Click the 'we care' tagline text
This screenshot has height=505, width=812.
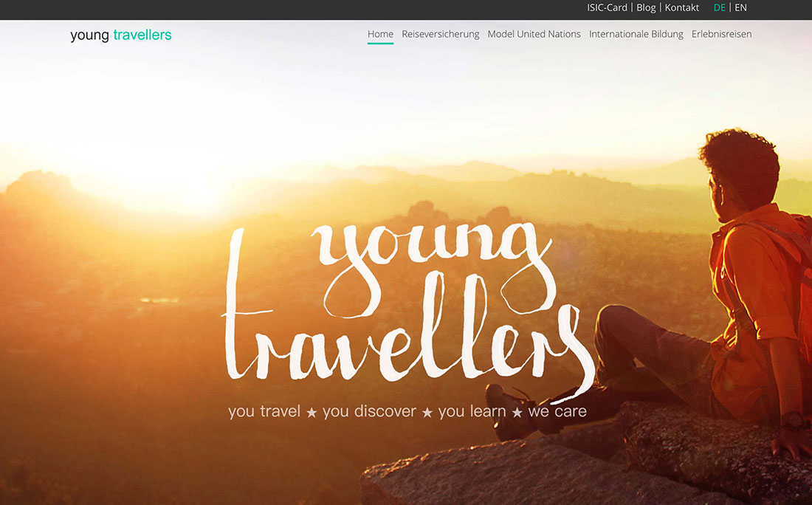[x=557, y=411]
